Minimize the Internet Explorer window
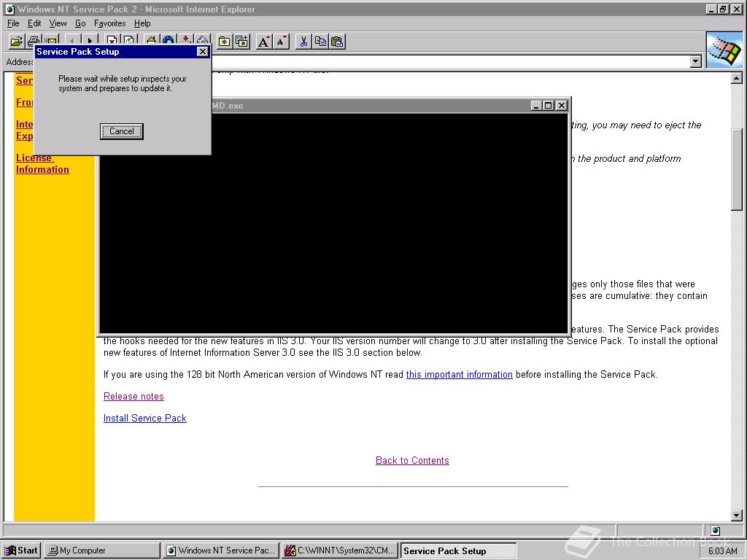The height and width of the screenshot is (560, 747). pyautogui.click(x=711, y=9)
